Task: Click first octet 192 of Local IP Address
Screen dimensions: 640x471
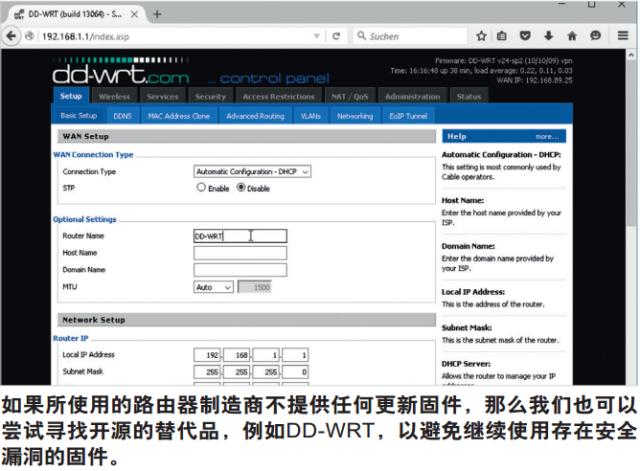Action: pos(207,355)
